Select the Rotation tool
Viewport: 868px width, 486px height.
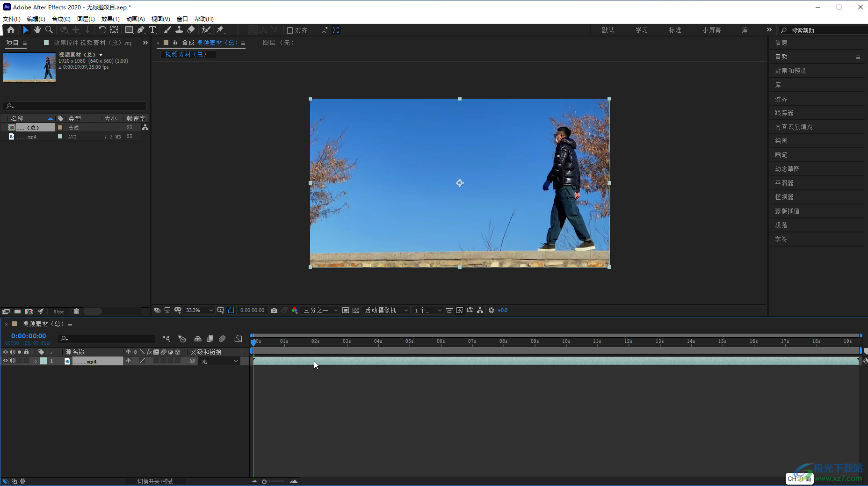pos(102,30)
